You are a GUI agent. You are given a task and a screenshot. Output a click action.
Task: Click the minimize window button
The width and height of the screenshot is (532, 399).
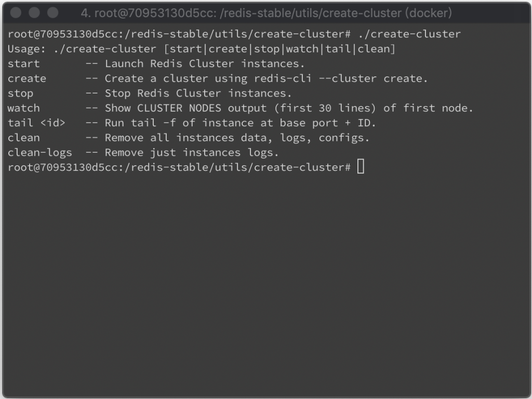(x=34, y=12)
